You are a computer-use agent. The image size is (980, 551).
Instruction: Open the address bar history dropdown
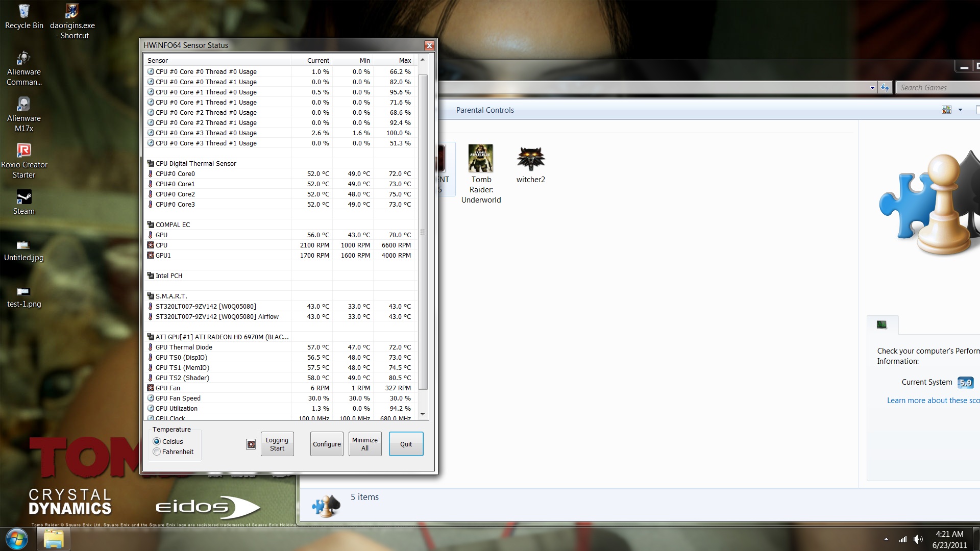coord(872,88)
